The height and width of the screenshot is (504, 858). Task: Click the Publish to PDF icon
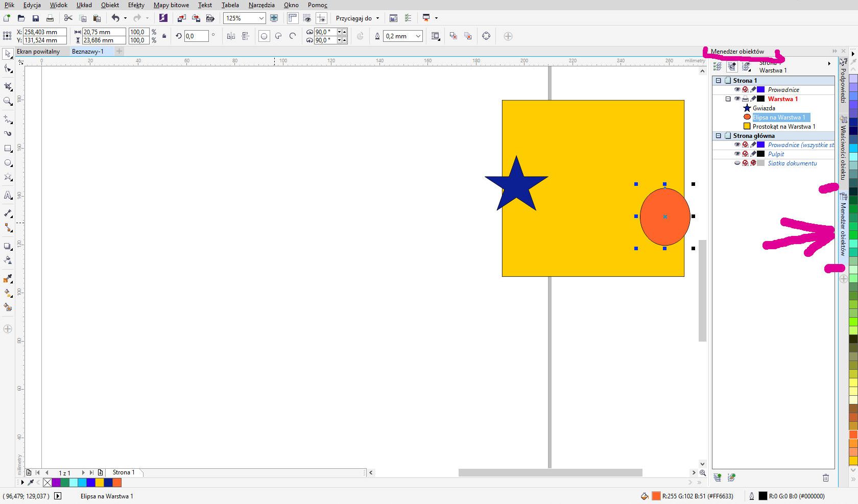tap(210, 18)
